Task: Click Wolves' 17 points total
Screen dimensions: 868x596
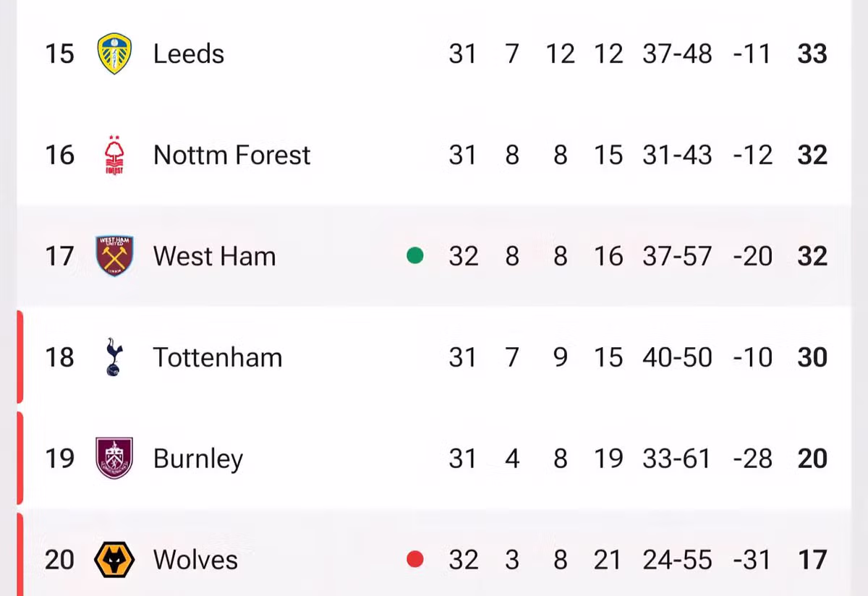Action: [x=812, y=560]
